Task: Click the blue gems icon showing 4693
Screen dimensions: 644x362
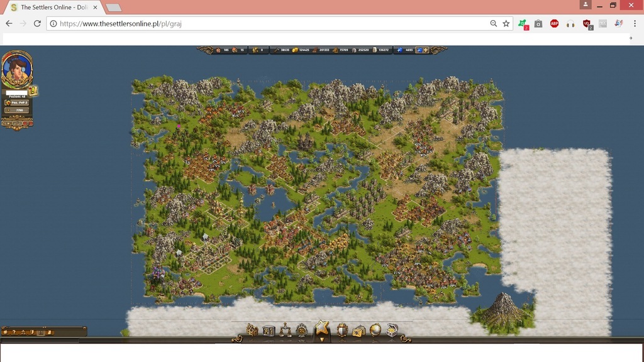Action: (399, 50)
